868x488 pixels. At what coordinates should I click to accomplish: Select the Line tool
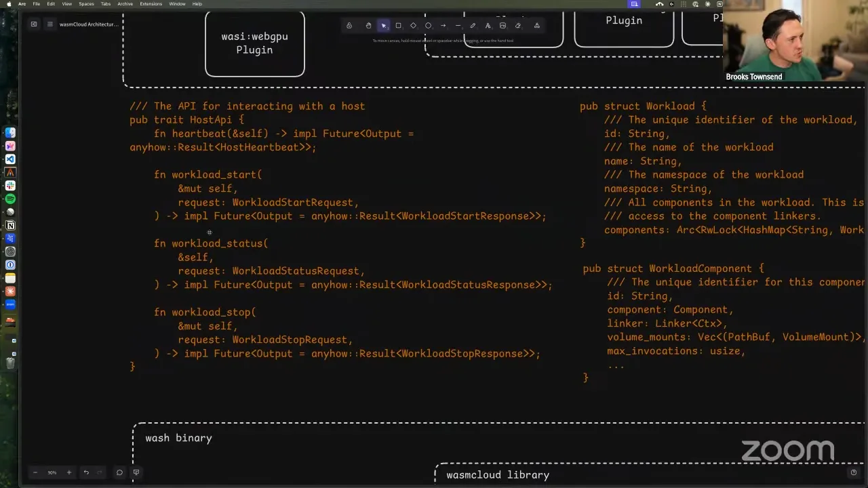pos(458,26)
